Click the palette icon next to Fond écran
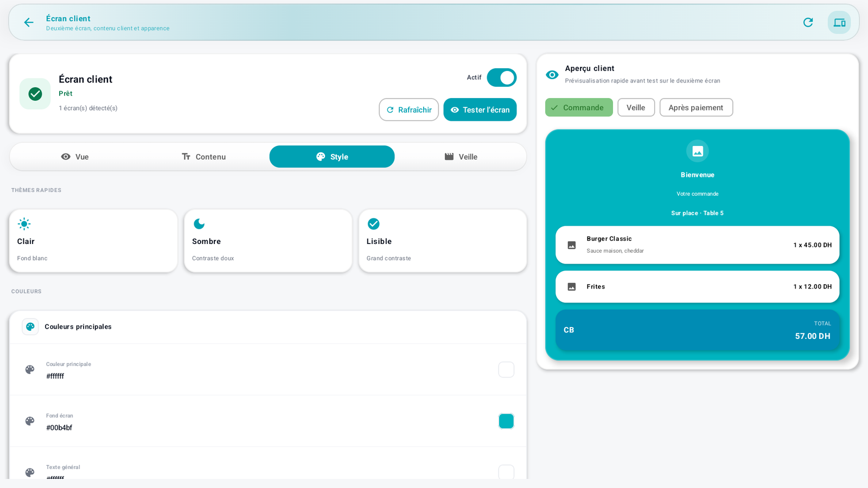The height and width of the screenshot is (488, 868). point(30,421)
